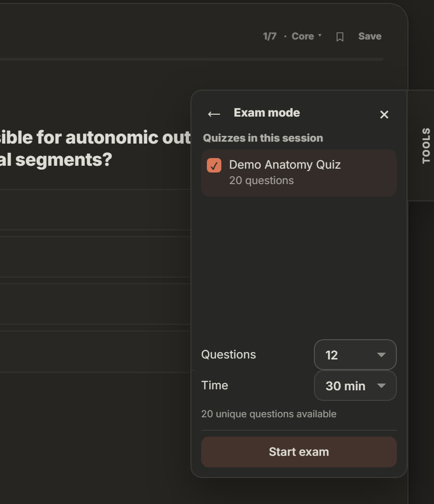This screenshot has width=434, height=504.
Task: Click the question text about autonomic output
Action: tap(95, 148)
